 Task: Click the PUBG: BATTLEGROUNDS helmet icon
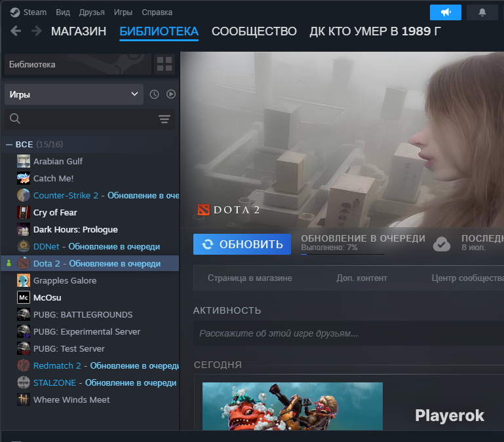24,314
